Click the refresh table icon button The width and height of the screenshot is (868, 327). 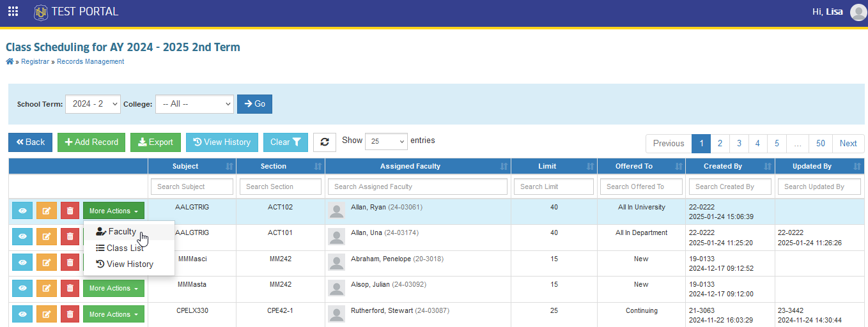[325, 142]
